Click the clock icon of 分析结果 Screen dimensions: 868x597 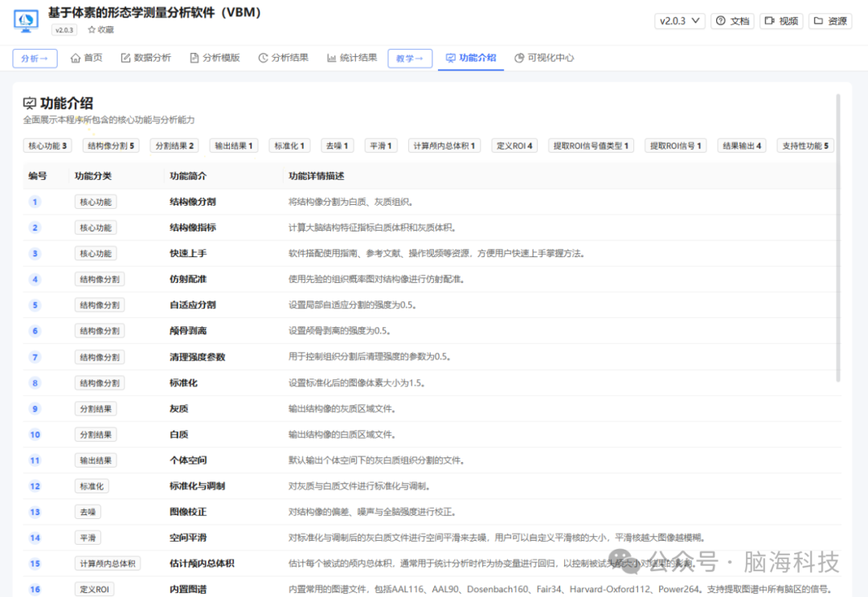click(263, 58)
